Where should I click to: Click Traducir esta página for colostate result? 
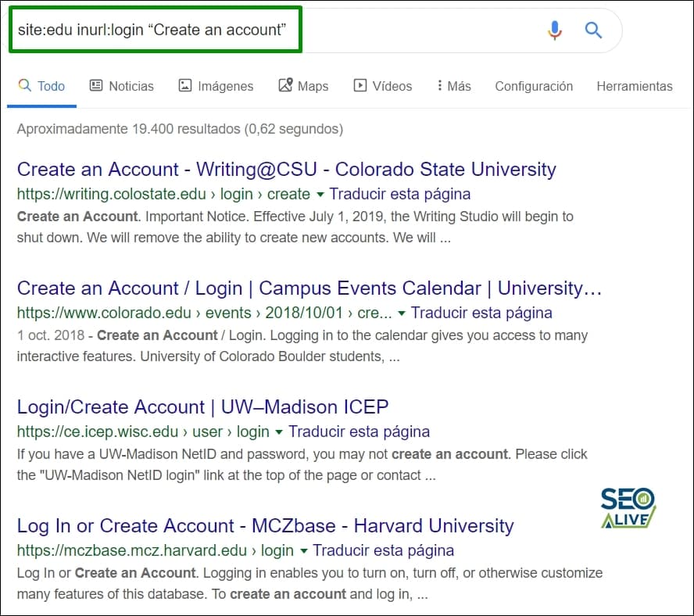pos(399,194)
